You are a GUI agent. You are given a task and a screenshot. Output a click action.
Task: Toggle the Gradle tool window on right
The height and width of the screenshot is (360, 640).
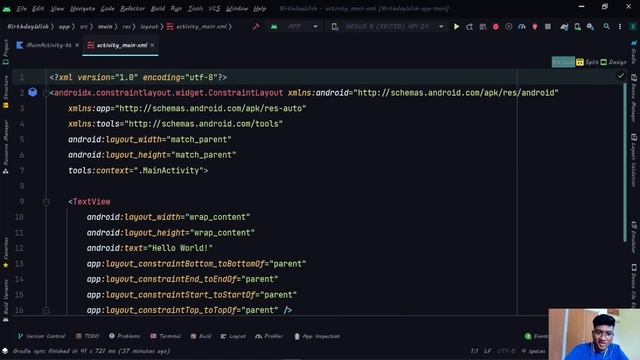[x=633, y=52]
